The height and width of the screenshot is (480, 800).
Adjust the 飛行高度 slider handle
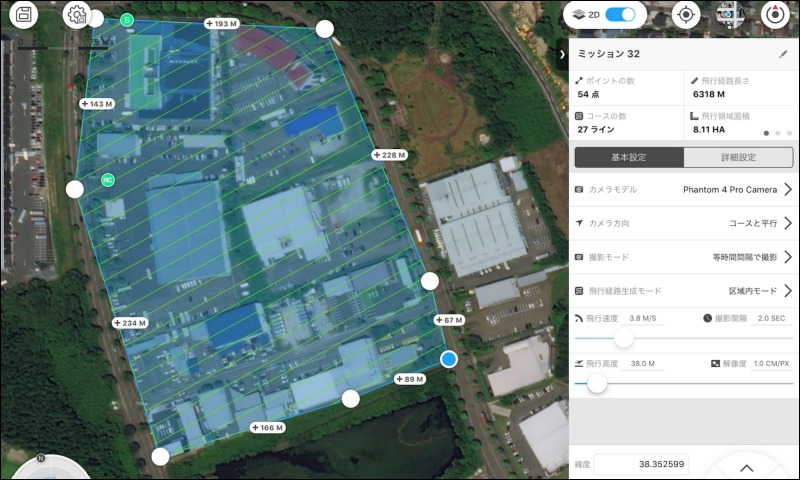tap(596, 383)
